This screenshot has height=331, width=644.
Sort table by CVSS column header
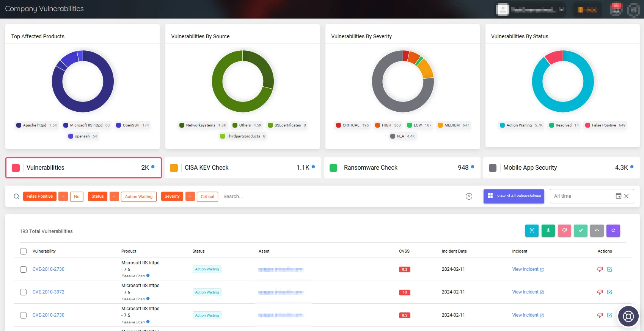click(404, 251)
